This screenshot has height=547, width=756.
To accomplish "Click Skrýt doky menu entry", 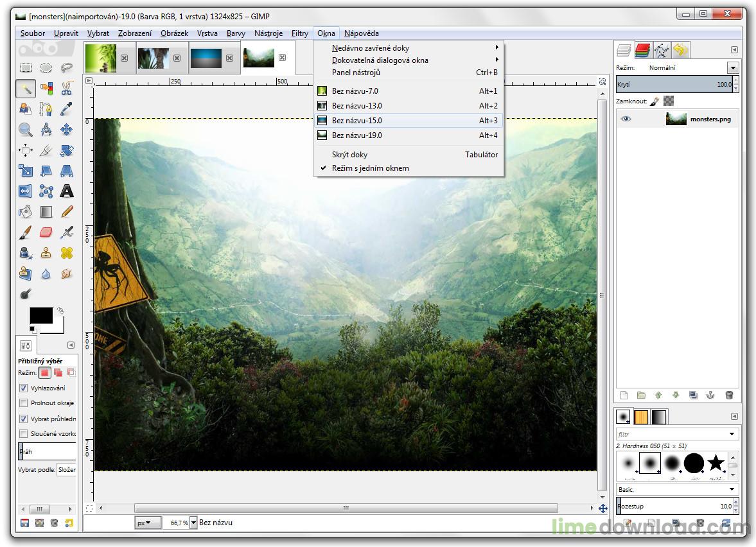I will (350, 155).
